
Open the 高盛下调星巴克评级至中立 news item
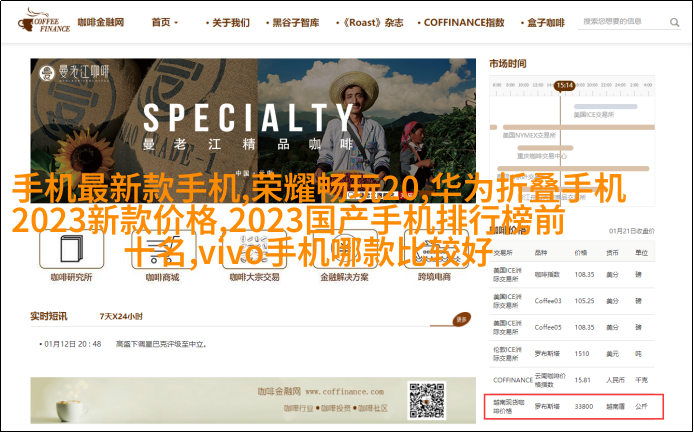(161, 344)
